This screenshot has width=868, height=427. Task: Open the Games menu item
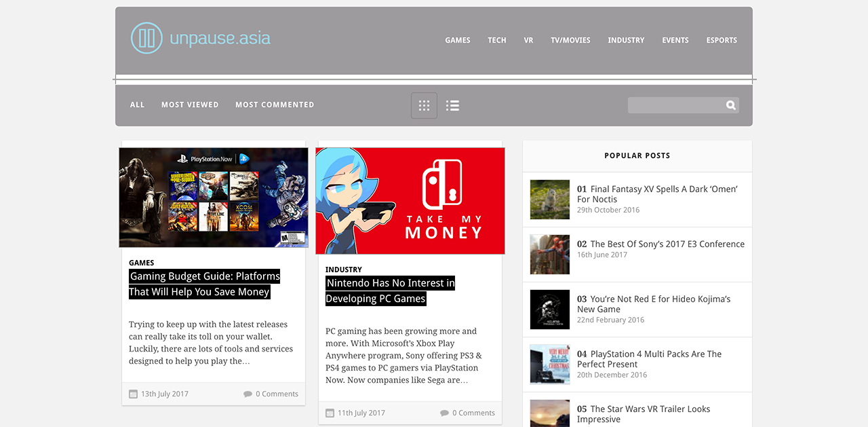point(457,40)
